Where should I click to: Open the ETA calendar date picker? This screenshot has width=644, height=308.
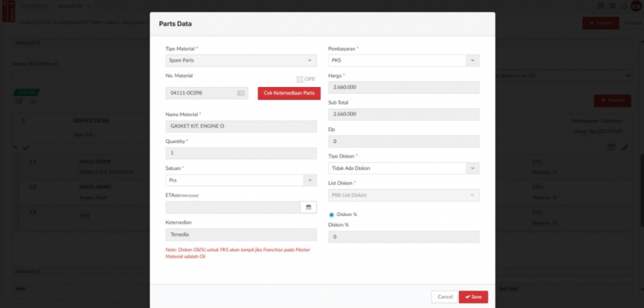point(308,207)
